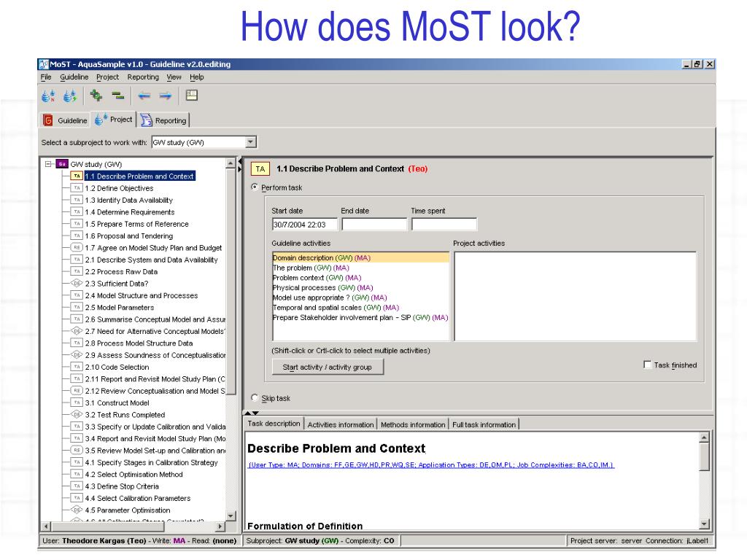Open the Full task information tab

tap(484, 424)
